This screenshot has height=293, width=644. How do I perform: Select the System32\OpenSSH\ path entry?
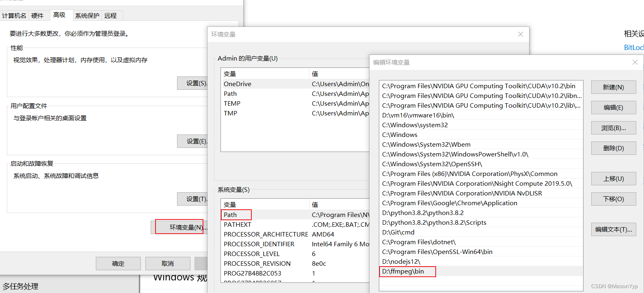pos(481,164)
